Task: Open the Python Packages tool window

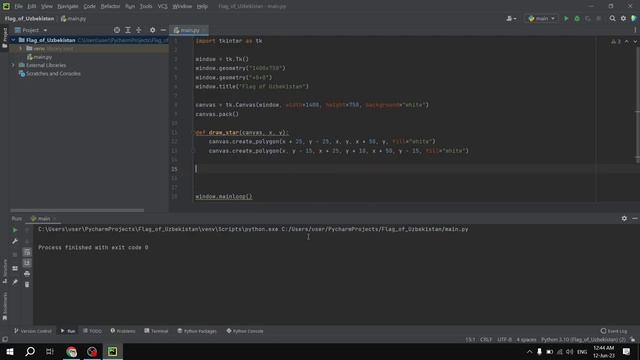Action: point(197,331)
